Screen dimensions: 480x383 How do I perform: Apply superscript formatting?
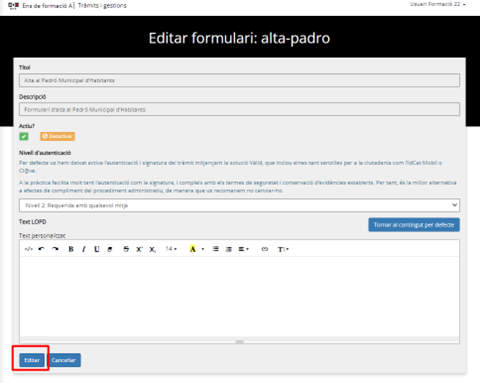coord(139,249)
